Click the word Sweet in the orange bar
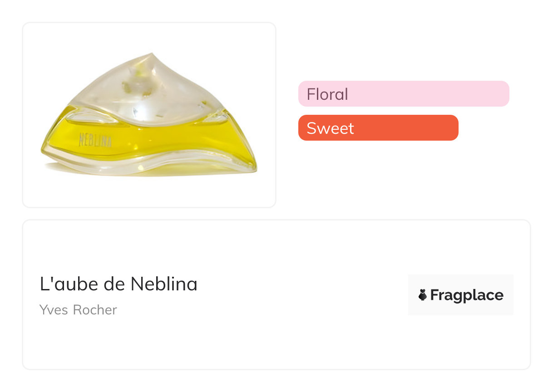553x392 pixels. coord(330,128)
